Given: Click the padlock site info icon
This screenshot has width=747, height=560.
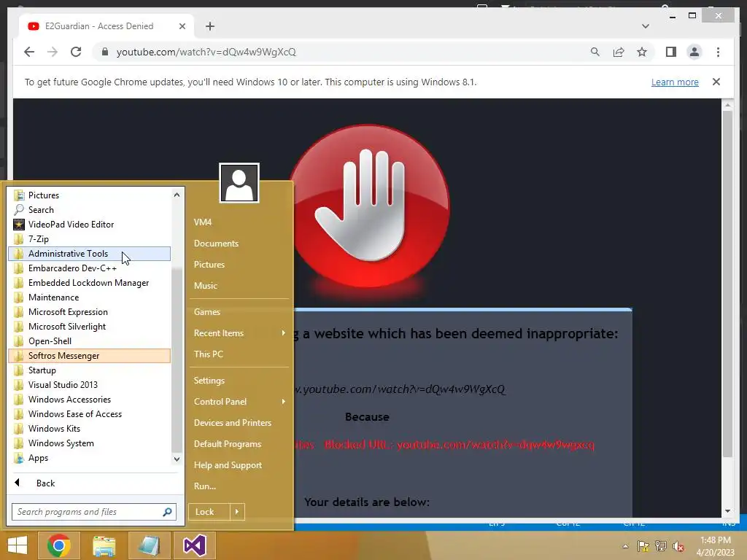Looking at the screenshot, I should (x=105, y=52).
